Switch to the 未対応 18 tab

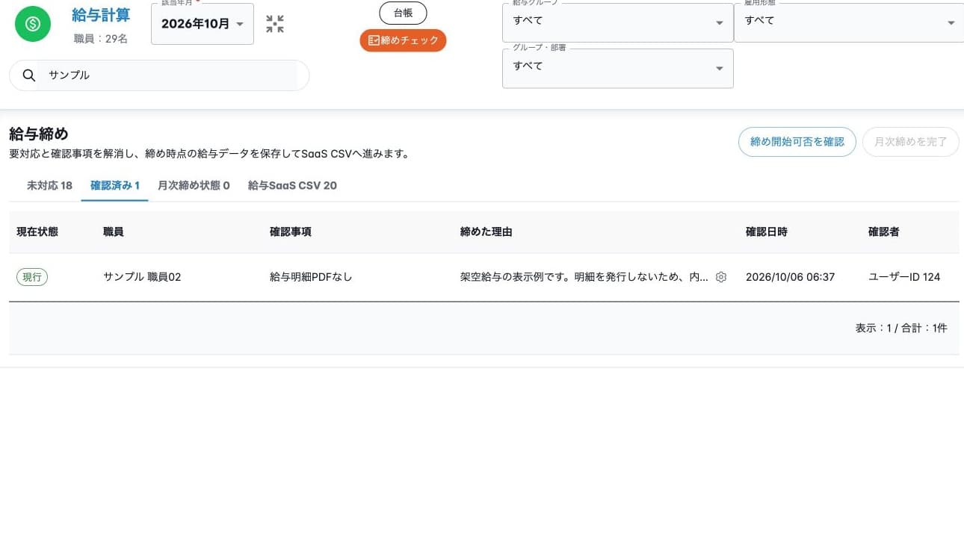[x=49, y=186]
